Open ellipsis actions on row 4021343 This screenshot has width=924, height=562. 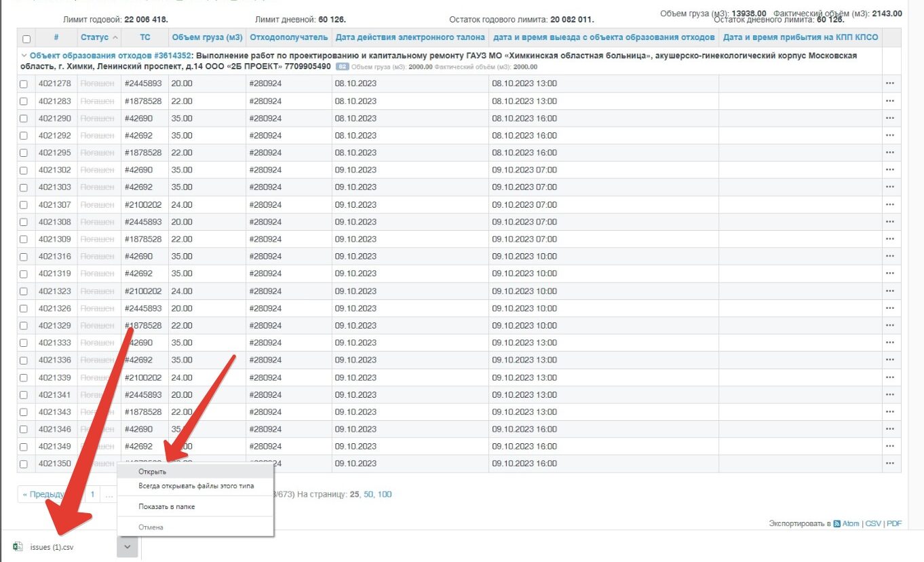pyautogui.click(x=890, y=412)
